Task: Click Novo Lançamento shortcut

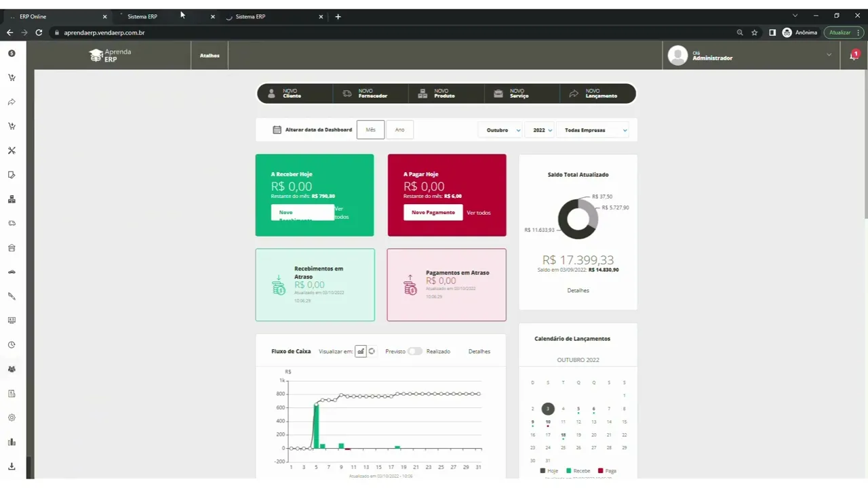Action: tap(598, 94)
